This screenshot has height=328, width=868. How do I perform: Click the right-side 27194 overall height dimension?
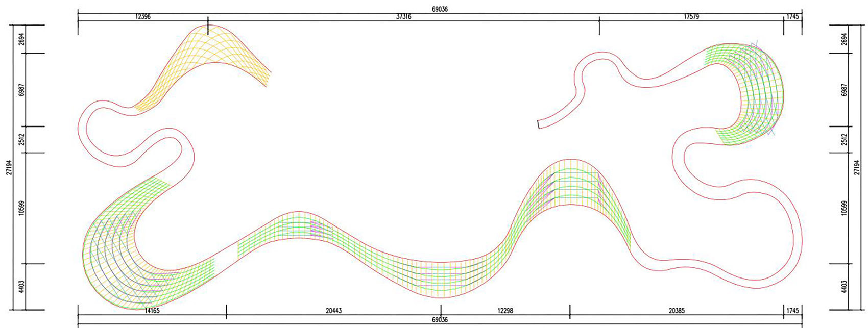coord(857,167)
